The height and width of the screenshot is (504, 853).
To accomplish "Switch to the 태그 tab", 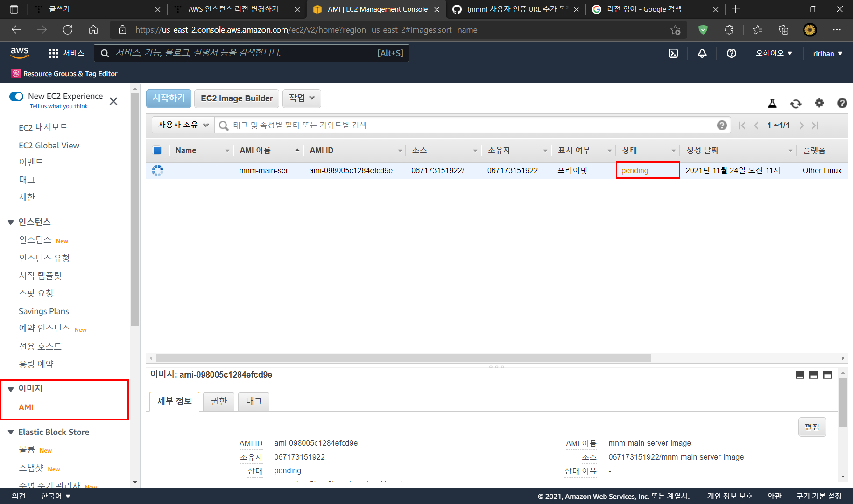I will point(254,401).
